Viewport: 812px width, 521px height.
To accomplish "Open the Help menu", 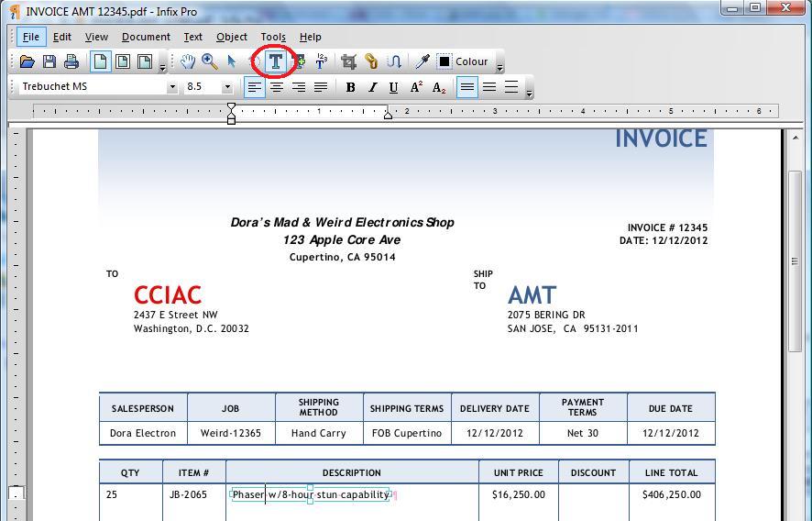I will click(310, 37).
